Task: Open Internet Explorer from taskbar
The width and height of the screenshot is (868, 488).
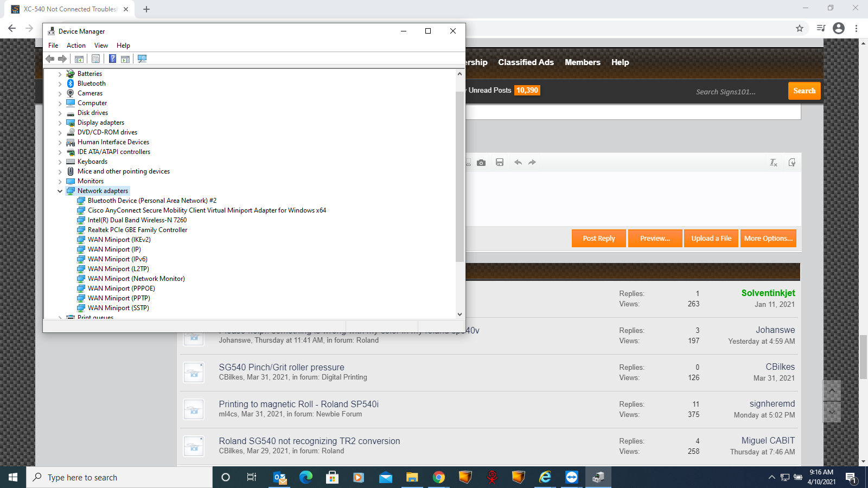Action: click(545, 477)
